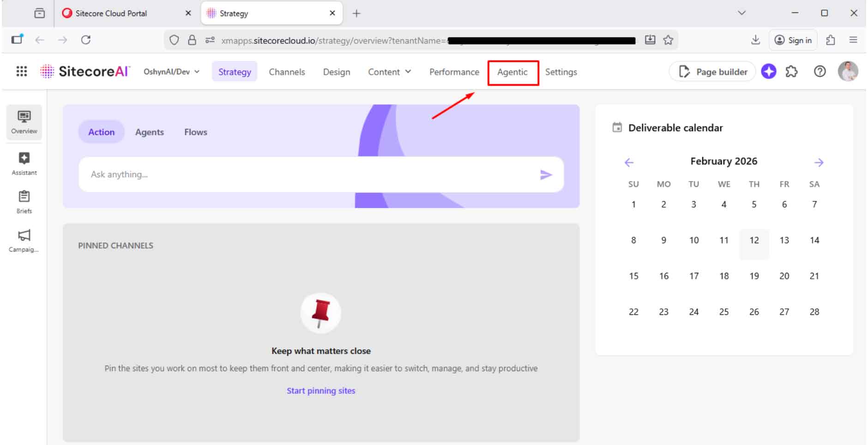The width and height of the screenshot is (868, 445).
Task: Open the Agentic navigation tab
Action: coord(512,72)
